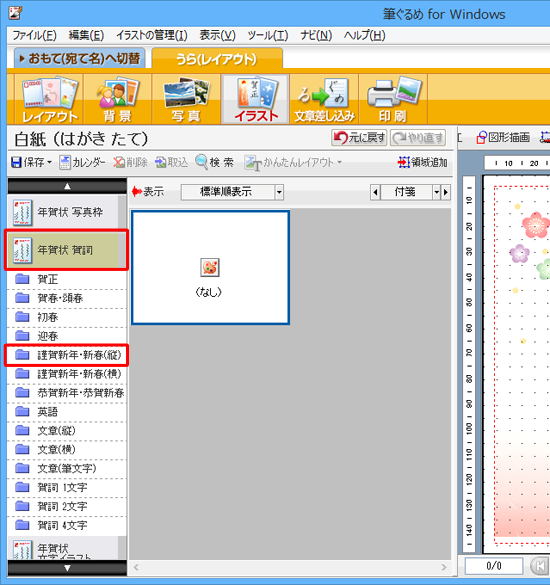
Task: Open the 謹賀新年・新春(縦) folder
Action: 66,355
